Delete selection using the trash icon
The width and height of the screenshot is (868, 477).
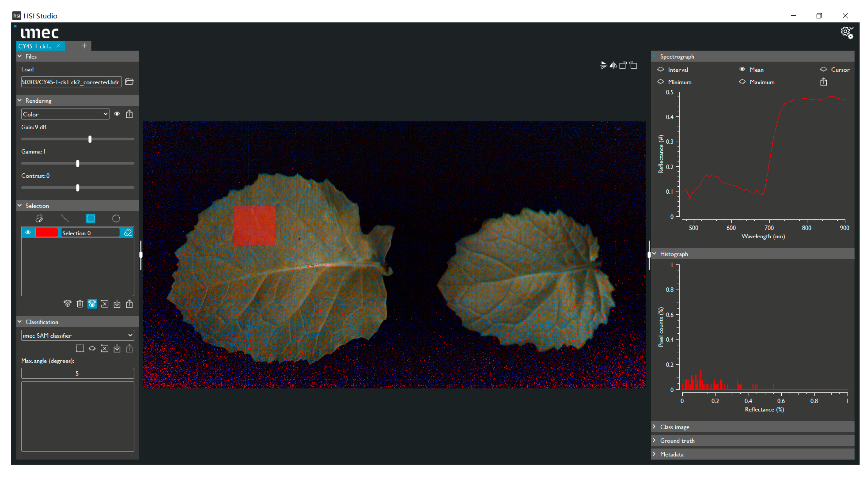pyautogui.click(x=80, y=304)
